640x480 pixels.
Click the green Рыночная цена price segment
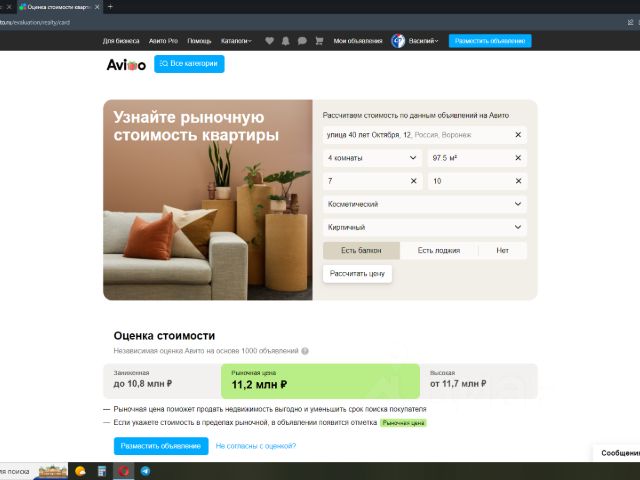point(320,381)
